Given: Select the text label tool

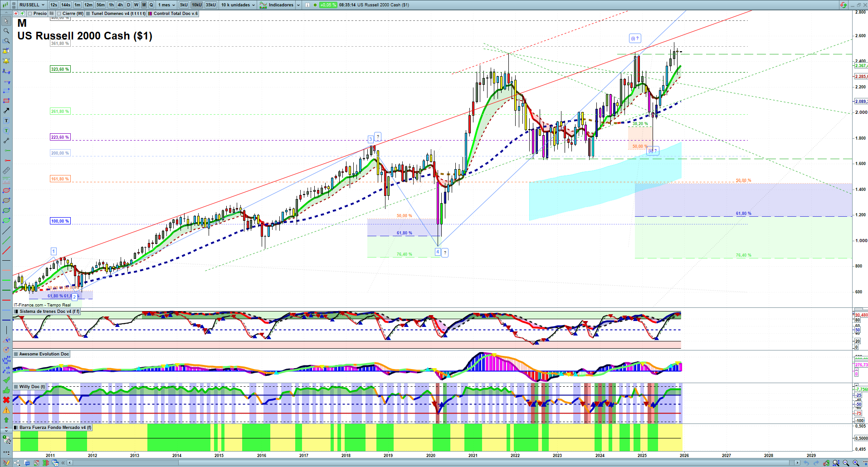Looking at the screenshot, I should [x=6, y=121].
